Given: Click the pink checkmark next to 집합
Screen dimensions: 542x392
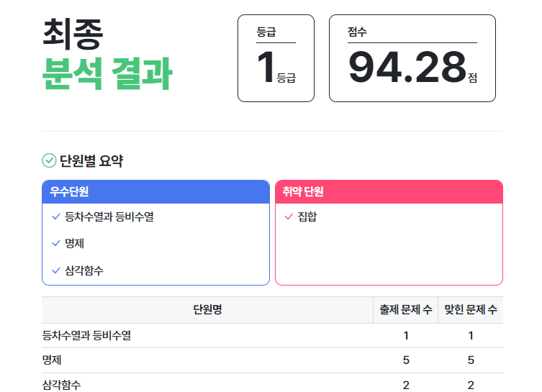Looking at the screenshot, I should [289, 216].
